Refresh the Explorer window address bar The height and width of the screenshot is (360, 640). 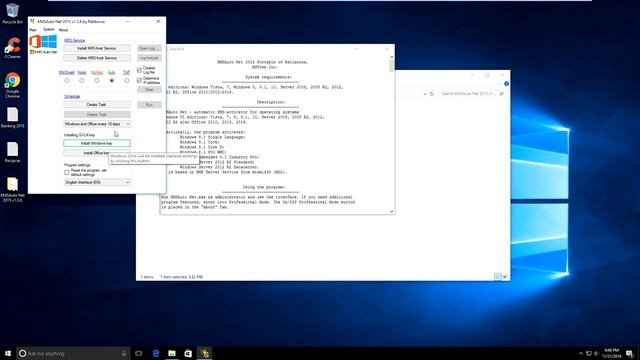431,94
